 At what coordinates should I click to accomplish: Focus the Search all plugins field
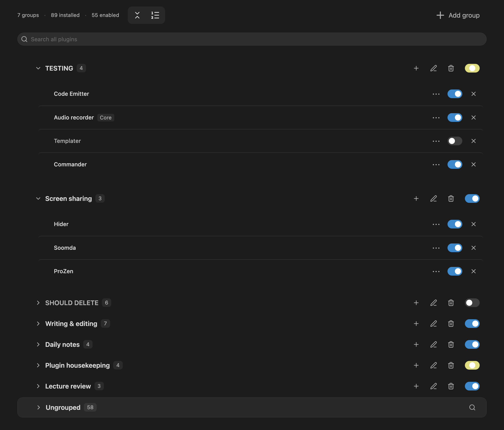(252, 39)
